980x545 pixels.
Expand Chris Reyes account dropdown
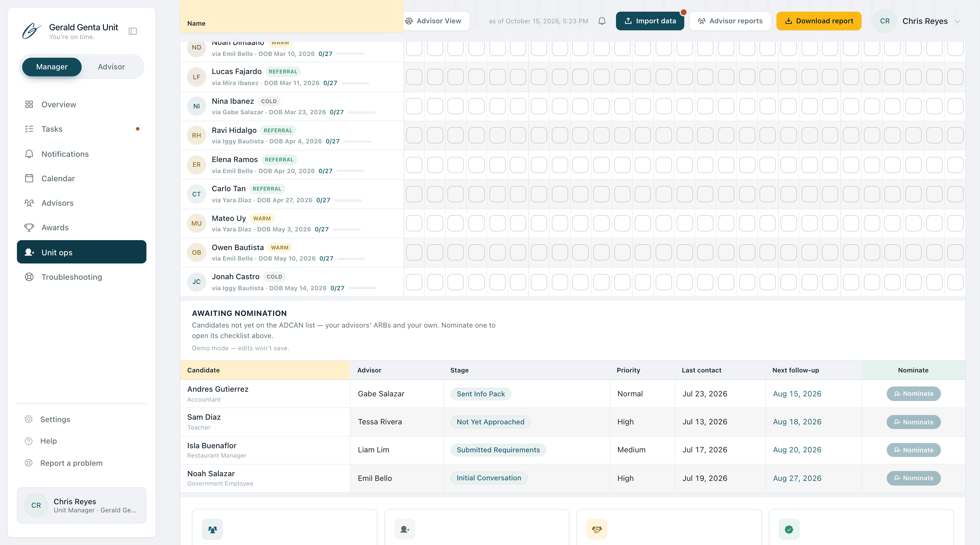click(958, 21)
